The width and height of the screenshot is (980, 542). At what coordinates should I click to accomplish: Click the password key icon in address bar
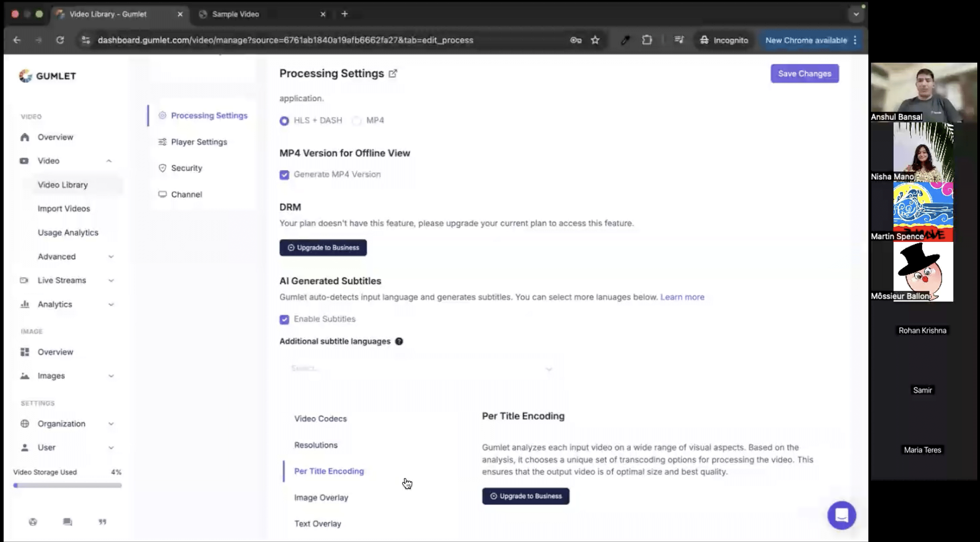[576, 40]
